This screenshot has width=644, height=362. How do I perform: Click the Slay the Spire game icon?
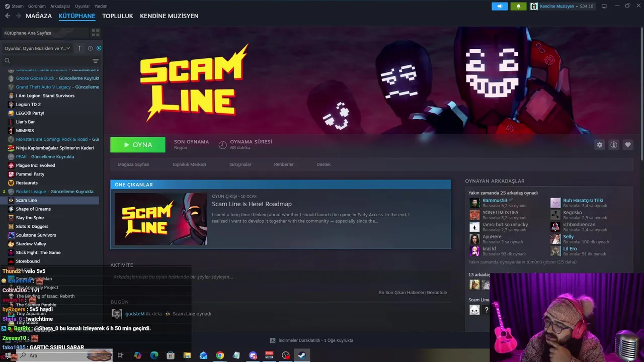tap(11, 218)
